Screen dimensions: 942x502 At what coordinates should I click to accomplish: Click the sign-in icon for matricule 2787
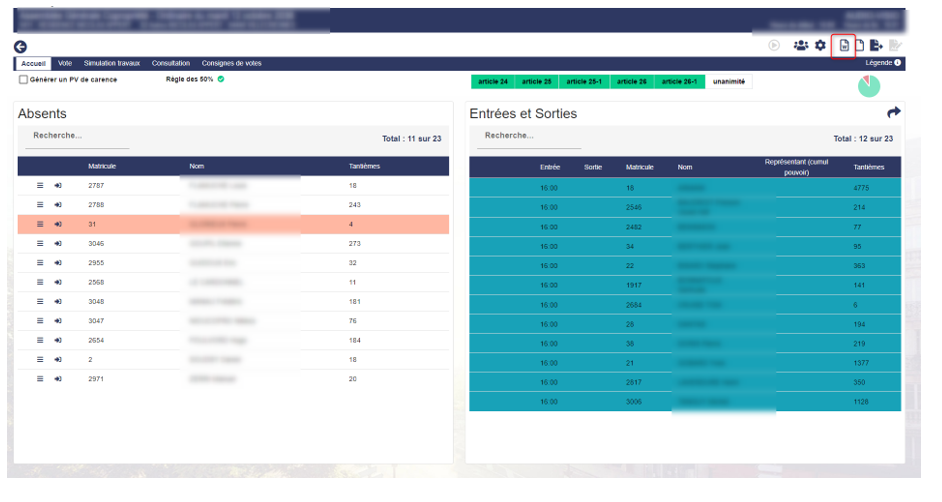point(58,186)
